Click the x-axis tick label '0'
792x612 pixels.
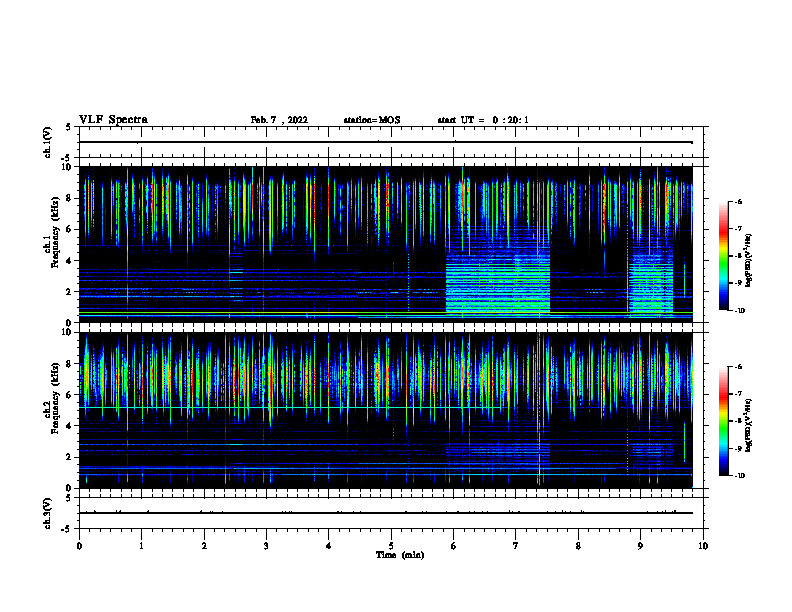[79, 546]
